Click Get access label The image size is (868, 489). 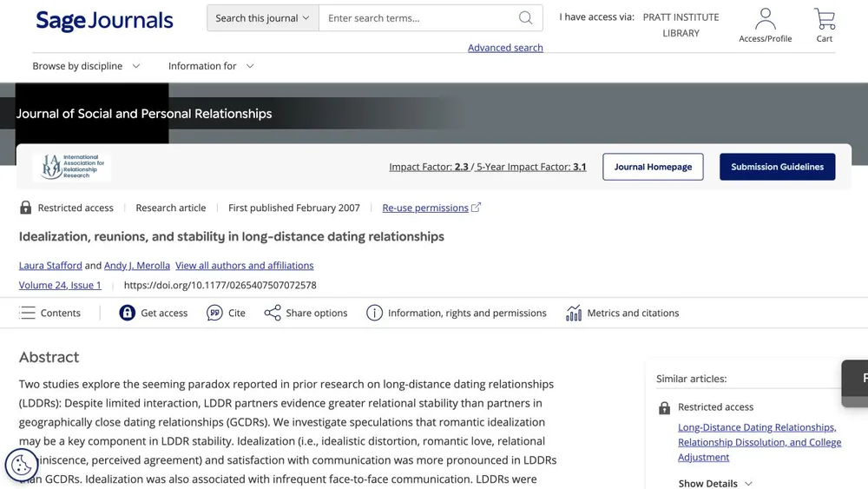pyautogui.click(x=164, y=313)
